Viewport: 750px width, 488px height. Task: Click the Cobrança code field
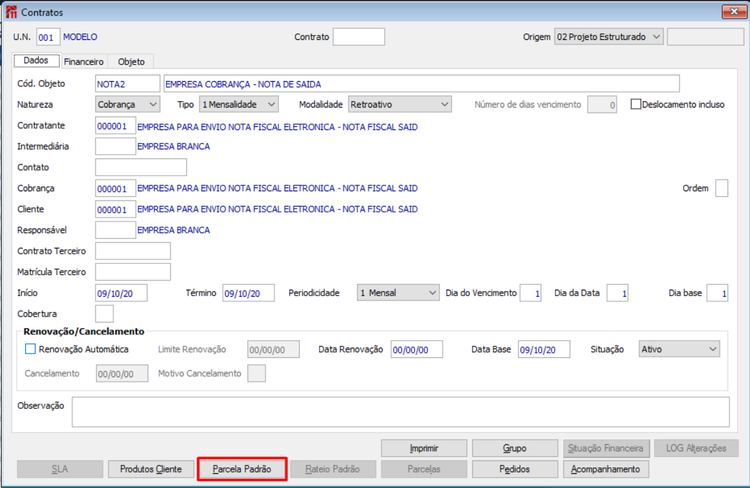115,189
